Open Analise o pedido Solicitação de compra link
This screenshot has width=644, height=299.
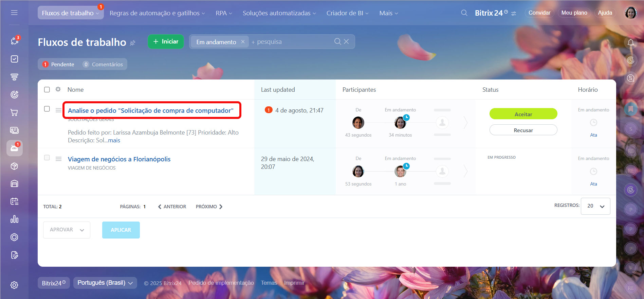[151, 110]
